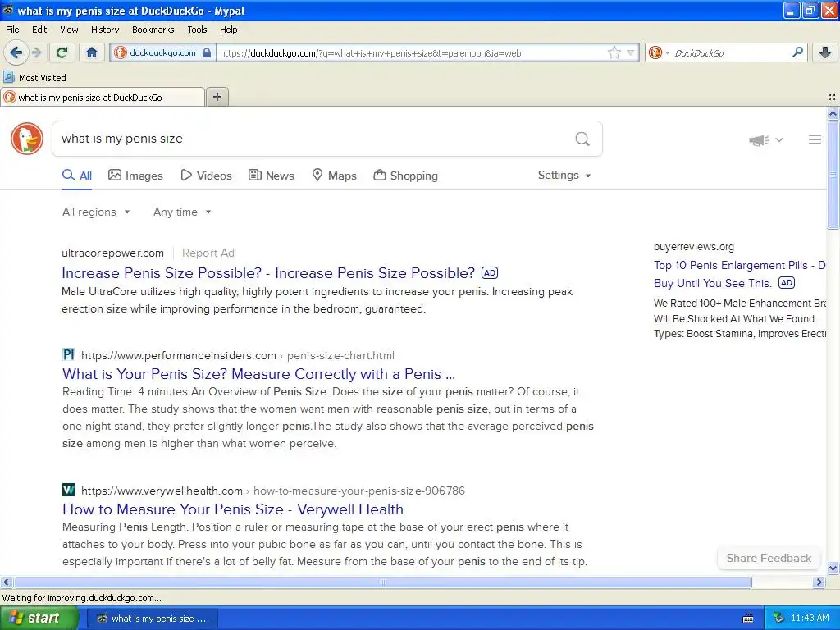Image resolution: width=840 pixels, height=630 pixels.
Task: Click the list all tabs grid icon
Action: coord(832,97)
